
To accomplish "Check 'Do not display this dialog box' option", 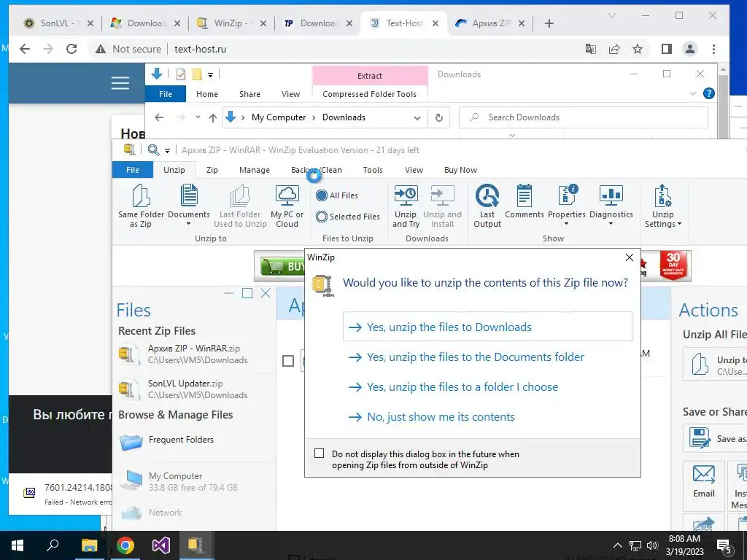I will 320,454.
